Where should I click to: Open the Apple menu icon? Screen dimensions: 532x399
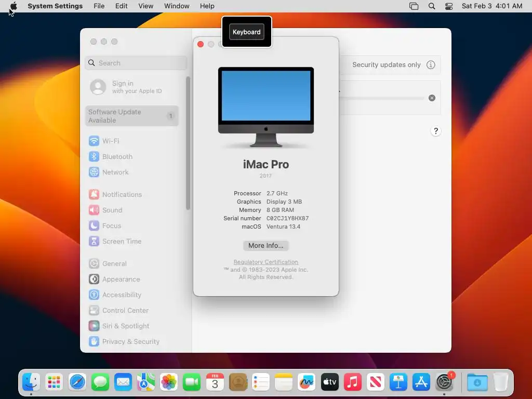click(x=14, y=6)
